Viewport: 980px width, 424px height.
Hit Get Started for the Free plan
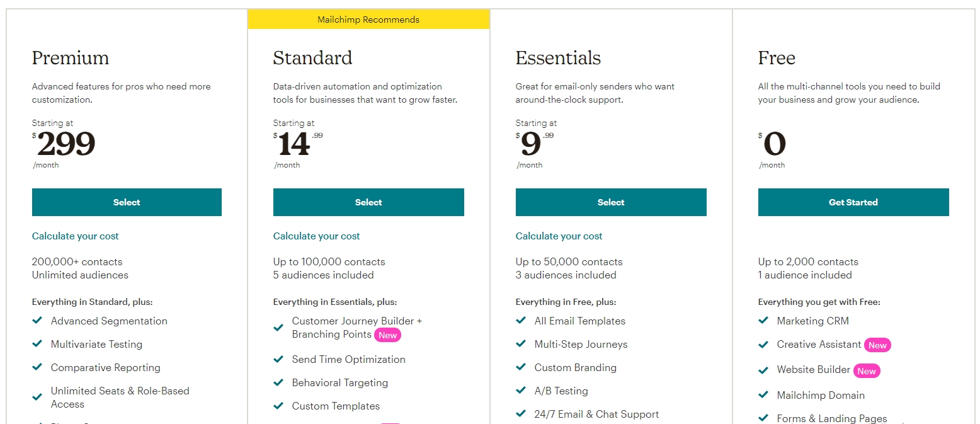[x=853, y=202]
